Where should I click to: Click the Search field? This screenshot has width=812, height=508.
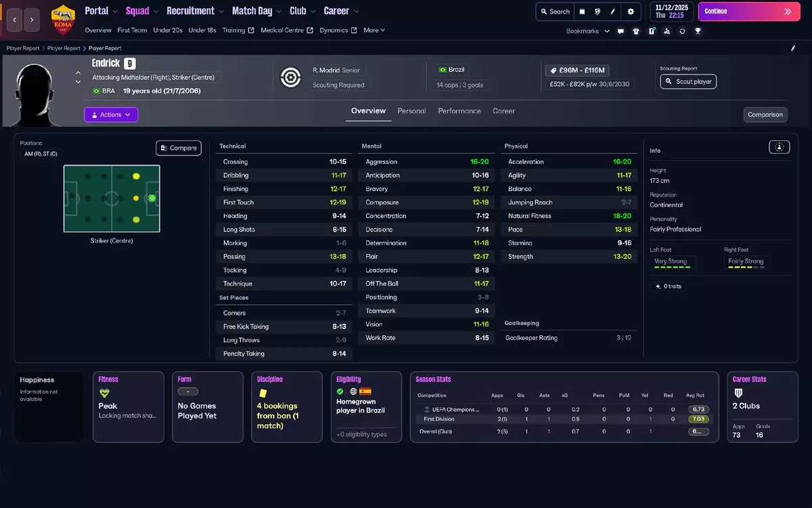554,12
